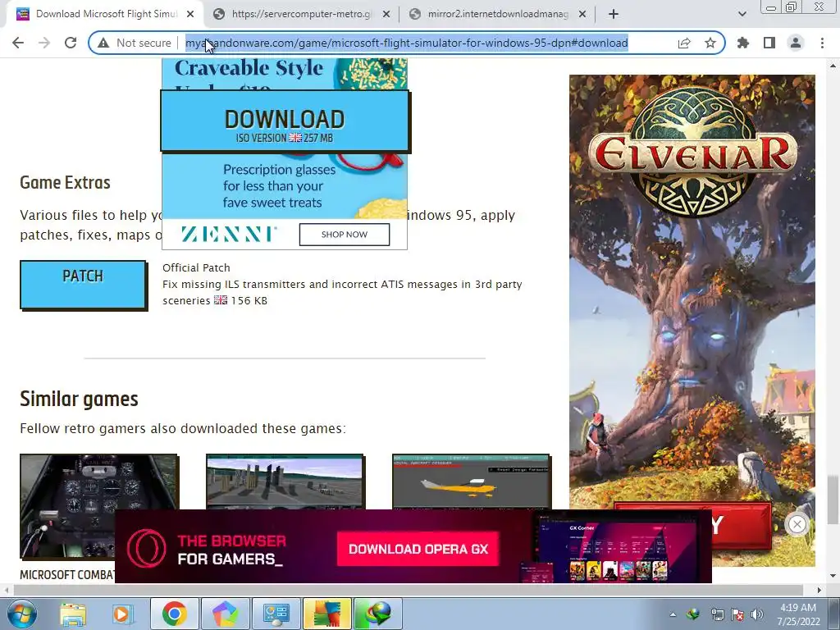Click the taskbar clock showing 4:19 AM
The image size is (840, 630).
798,614
